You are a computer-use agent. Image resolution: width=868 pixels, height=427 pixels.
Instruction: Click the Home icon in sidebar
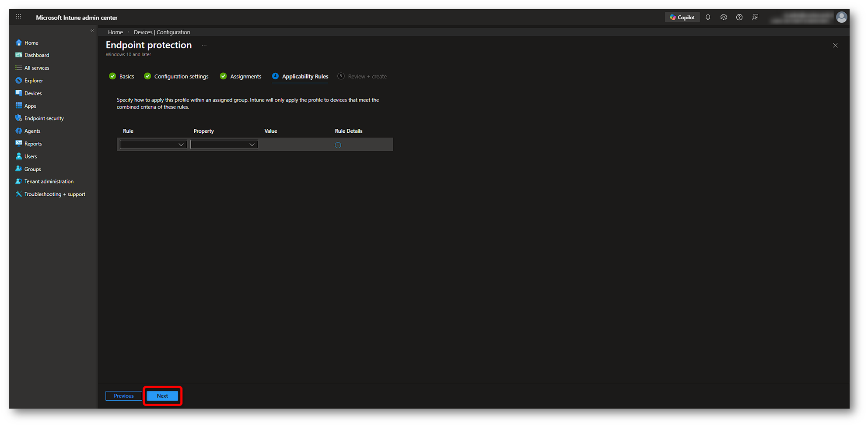pyautogui.click(x=19, y=42)
